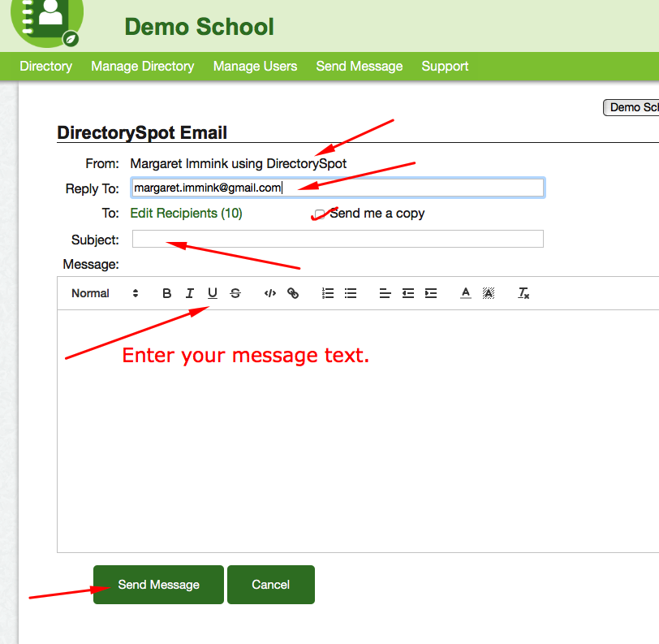Viewport: 659px width, 644px height.
Task: Clear text formatting
Action: pyautogui.click(x=524, y=293)
